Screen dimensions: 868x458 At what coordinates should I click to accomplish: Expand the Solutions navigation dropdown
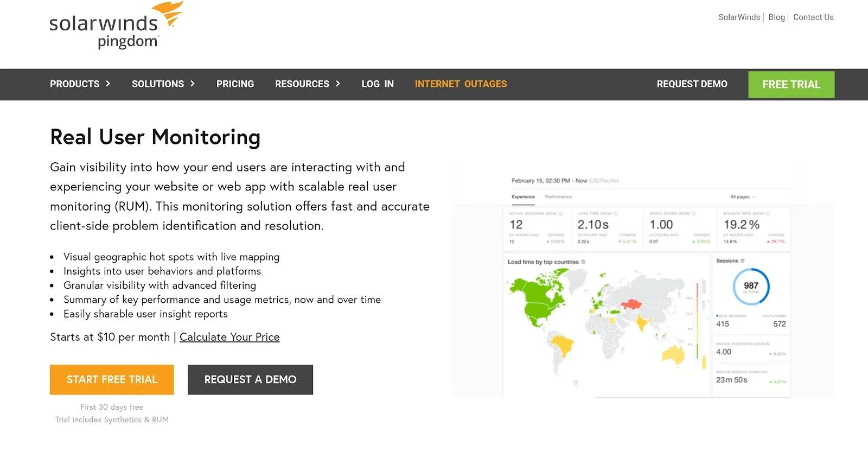click(x=163, y=84)
